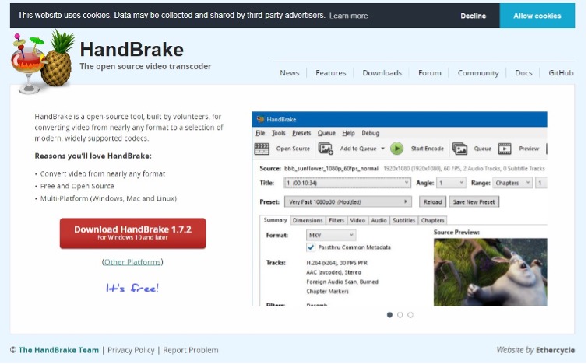Switch to the Dimensions tab
The image size is (588, 364).
(308, 221)
